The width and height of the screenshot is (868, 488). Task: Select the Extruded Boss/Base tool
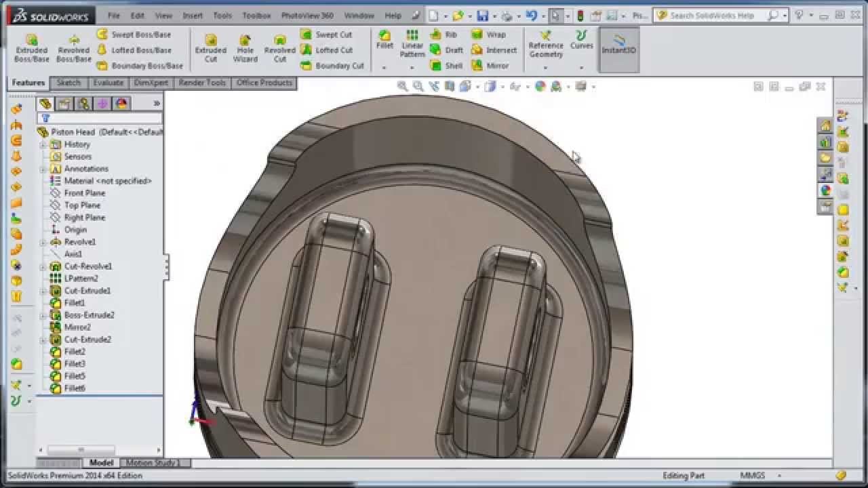pyautogui.click(x=32, y=48)
